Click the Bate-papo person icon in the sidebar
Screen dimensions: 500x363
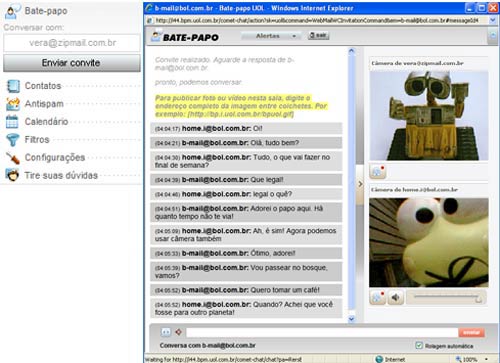[x=12, y=11]
